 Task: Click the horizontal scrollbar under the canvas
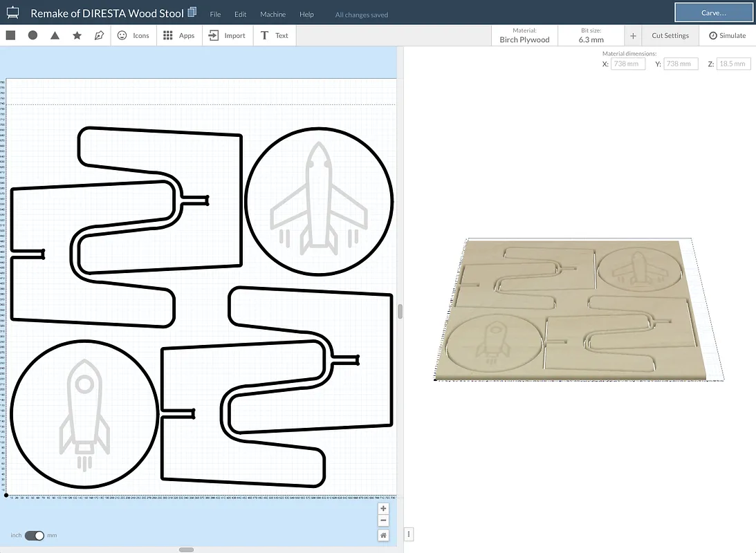[186, 550]
